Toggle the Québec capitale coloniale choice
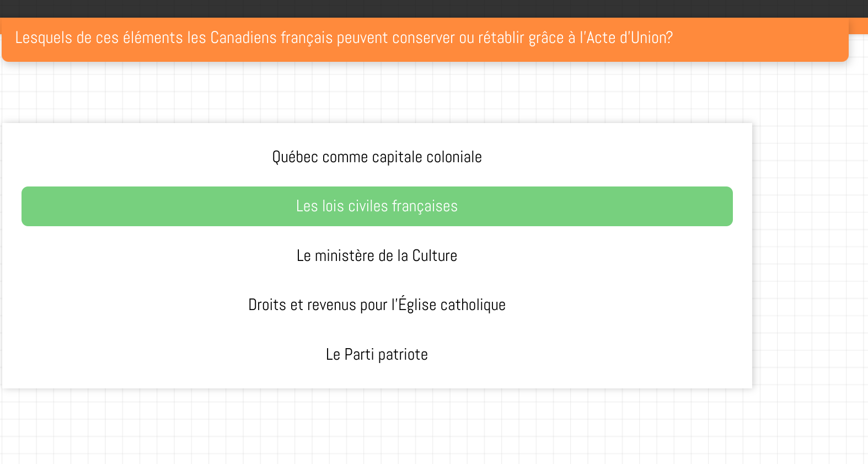The height and width of the screenshot is (464, 868). pyautogui.click(x=377, y=157)
